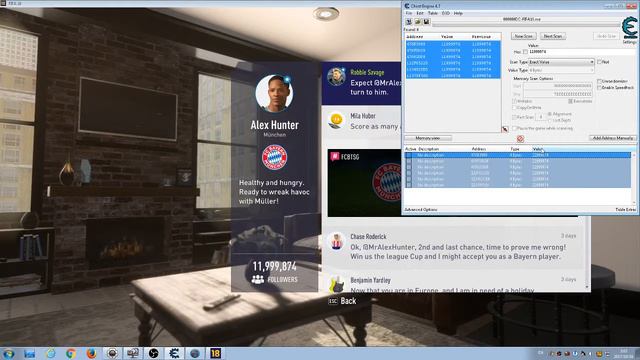Screen dimensions: 640x360
Task: Open Firefox from the taskbar
Action: 91,353
